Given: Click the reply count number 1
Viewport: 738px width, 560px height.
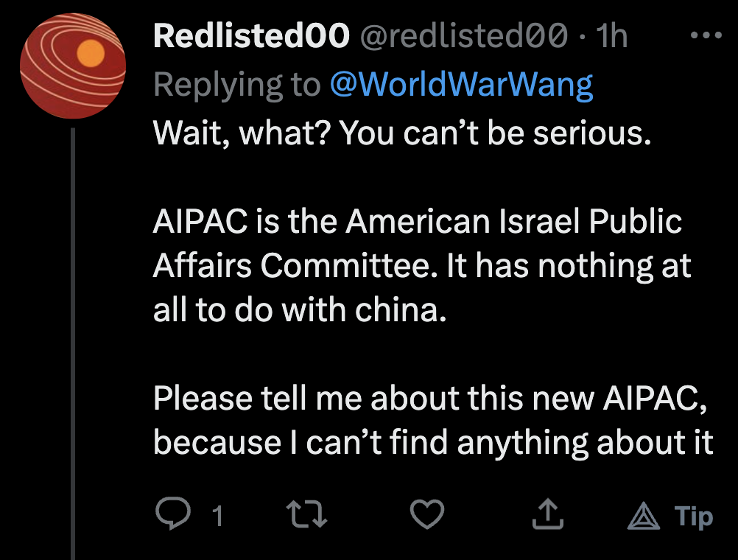Looking at the screenshot, I should (x=217, y=517).
